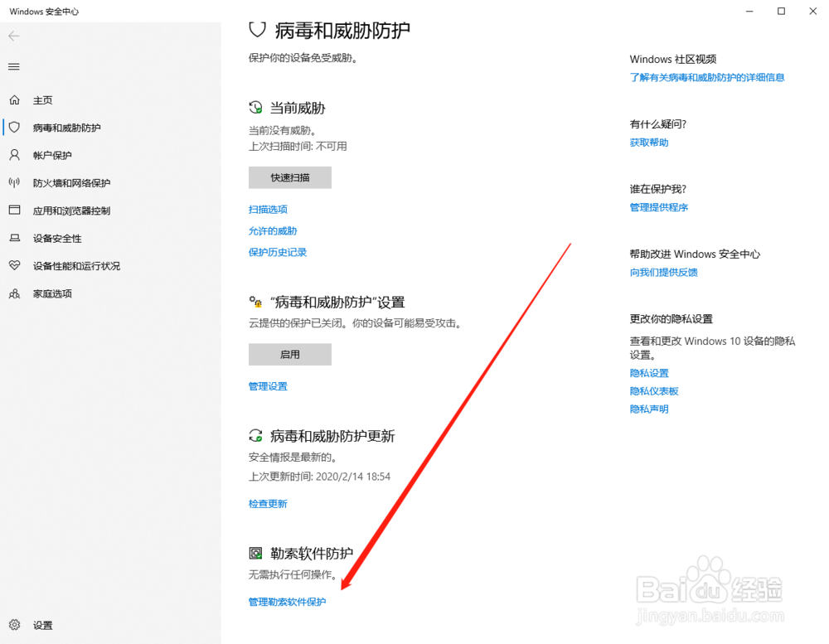Click the refresh icon beside 病毒和威胁防护更新
Viewport: 829px width, 644px height.
pos(256,436)
